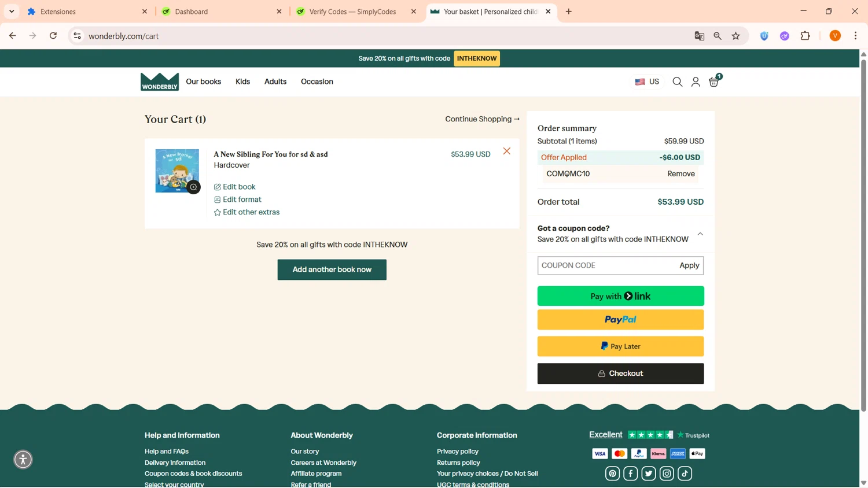Open Wonderbly's Pinterest page icon
This screenshot has height=488, width=868.
[612, 474]
